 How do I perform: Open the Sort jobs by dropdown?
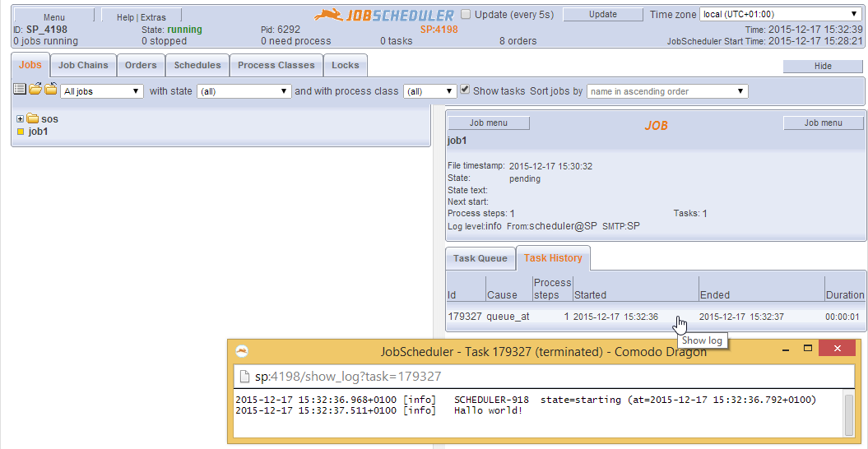pos(667,91)
